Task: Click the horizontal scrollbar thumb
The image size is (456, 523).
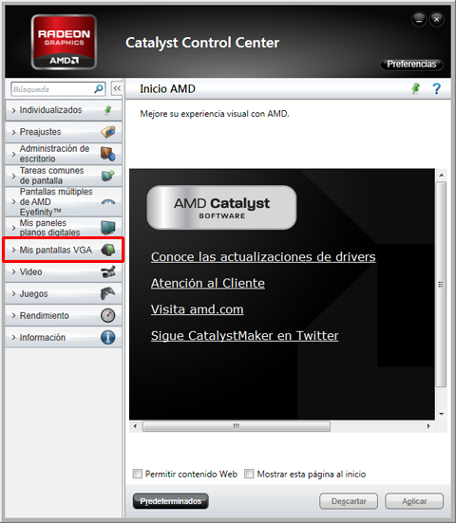Action: click(236, 426)
